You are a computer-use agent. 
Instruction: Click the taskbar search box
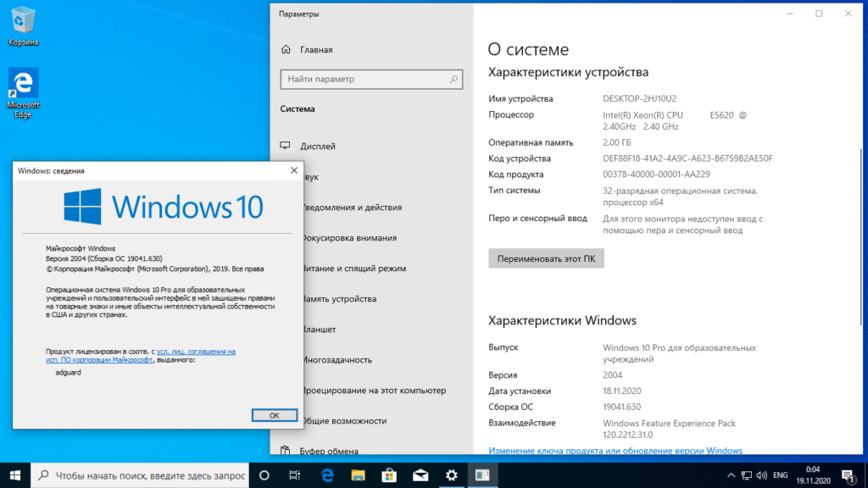point(140,475)
